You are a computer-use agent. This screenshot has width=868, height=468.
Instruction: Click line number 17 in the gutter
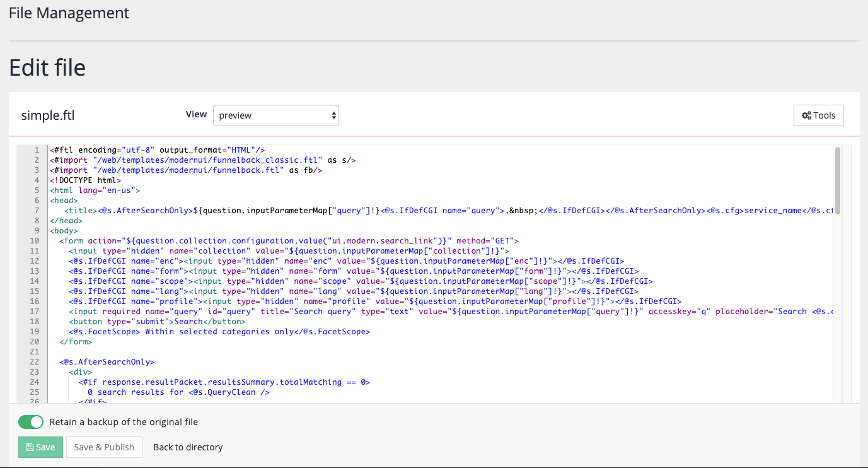(37, 311)
